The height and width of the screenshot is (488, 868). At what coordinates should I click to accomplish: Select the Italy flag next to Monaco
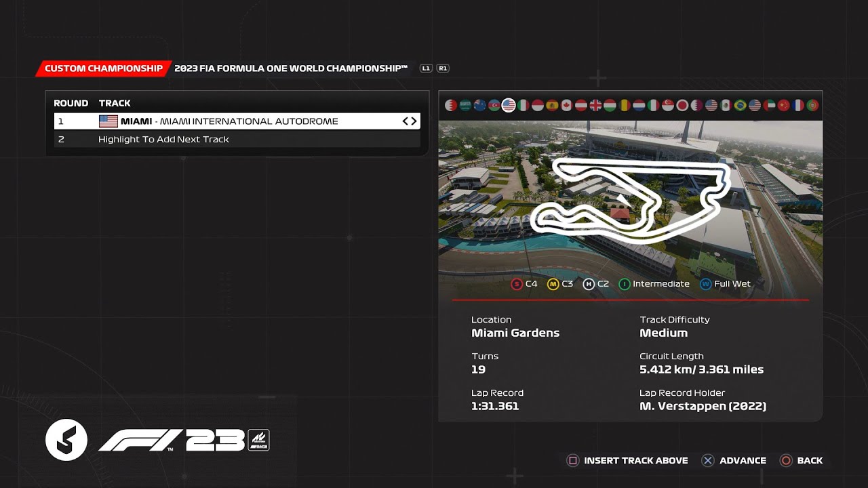[524, 105]
